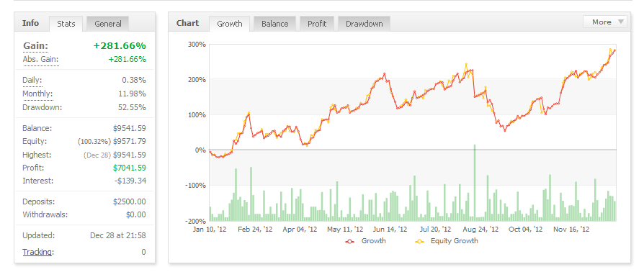Image resolution: width=644 pixels, height=272 pixels.
Task: Show the Drawdown chart tab
Action: pyautogui.click(x=364, y=24)
